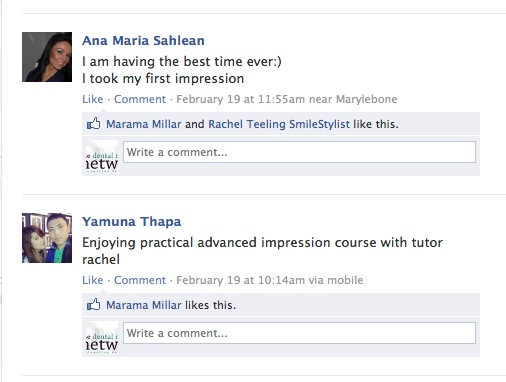Like Yamuna Thapa's post
Screen dimensions: 506x382
click(x=93, y=280)
